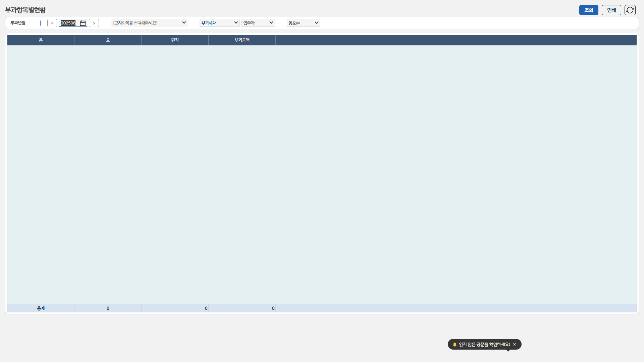Viewport: 644px width, 362px height.
Task: Open the calendar date picker icon
Action: point(83,23)
